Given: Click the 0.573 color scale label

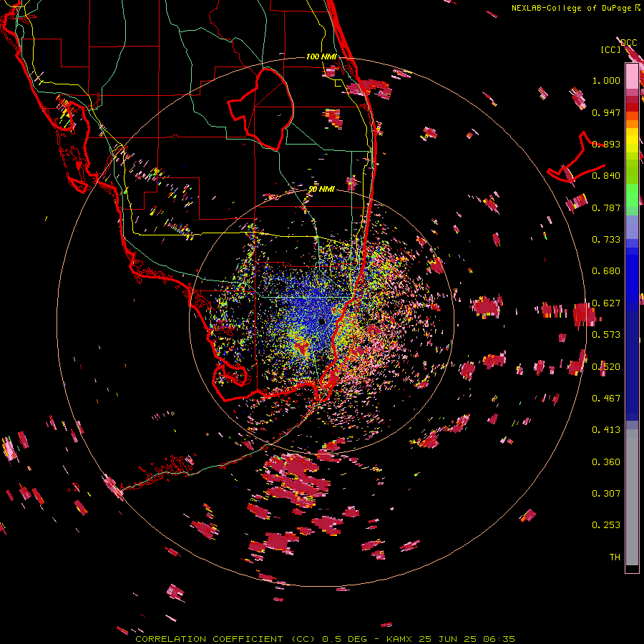Looking at the screenshot, I should [606, 335].
